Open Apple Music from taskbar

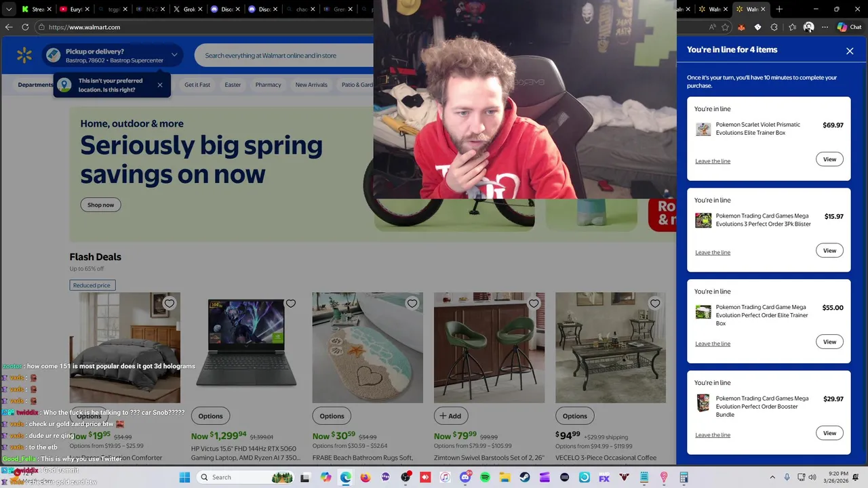(445, 477)
